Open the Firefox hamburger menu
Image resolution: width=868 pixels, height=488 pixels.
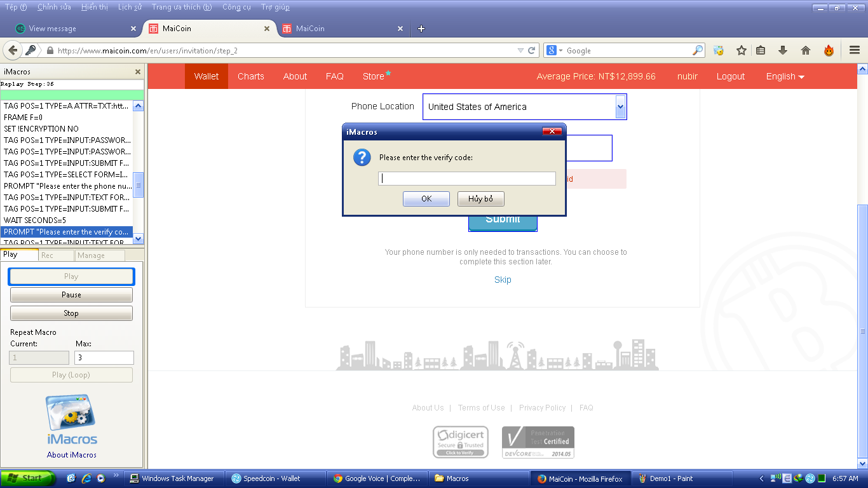point(855,50)
